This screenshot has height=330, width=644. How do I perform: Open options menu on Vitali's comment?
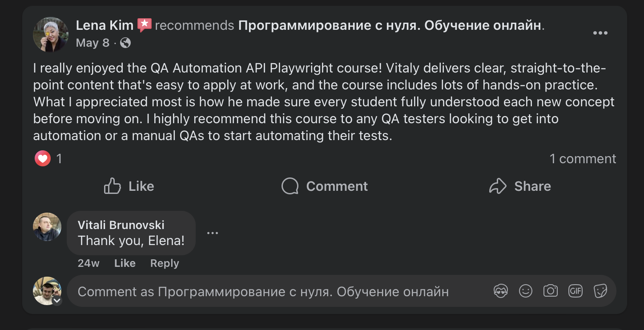click(x=213, y=232)
